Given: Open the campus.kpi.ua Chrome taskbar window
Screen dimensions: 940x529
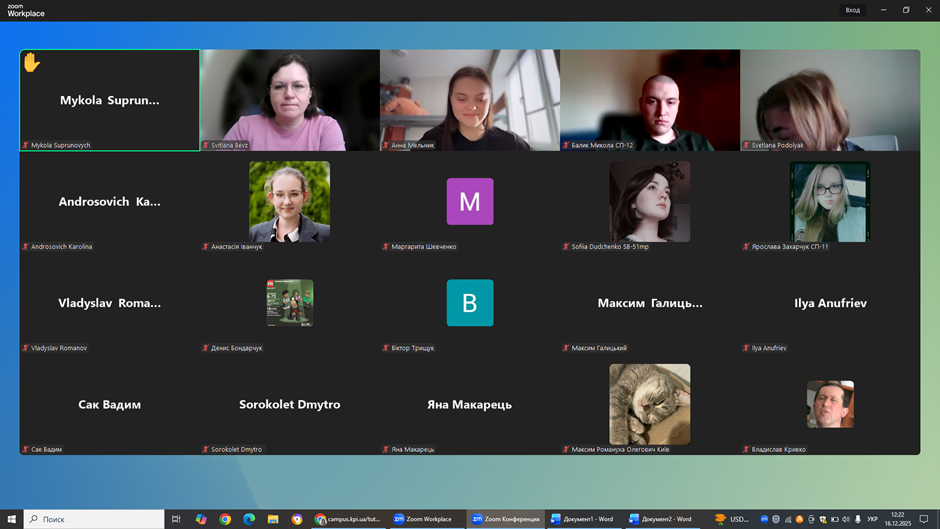Looking at the screenshot, I should (347, 519).
